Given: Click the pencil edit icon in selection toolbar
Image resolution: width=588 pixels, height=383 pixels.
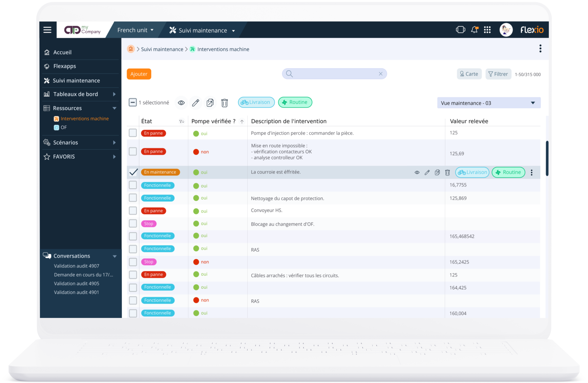Looking at the screenshot, I should click(x=195, y=103).
